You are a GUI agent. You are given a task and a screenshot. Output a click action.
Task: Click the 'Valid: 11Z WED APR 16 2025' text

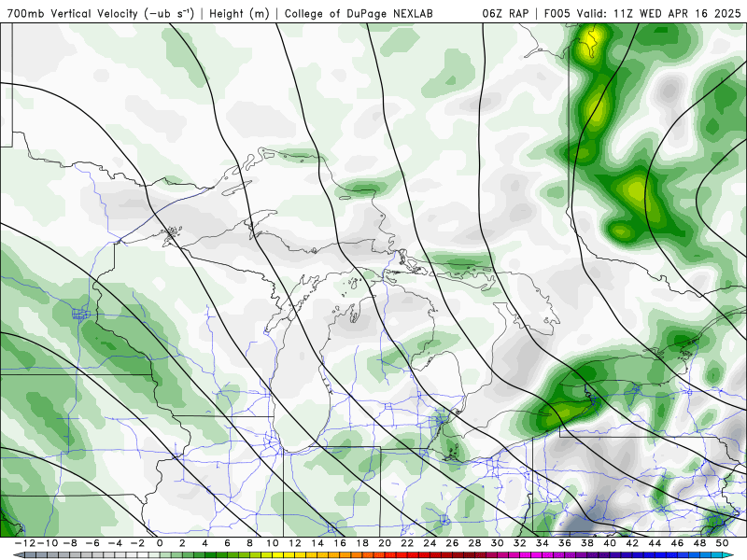[x=659, y=13]
